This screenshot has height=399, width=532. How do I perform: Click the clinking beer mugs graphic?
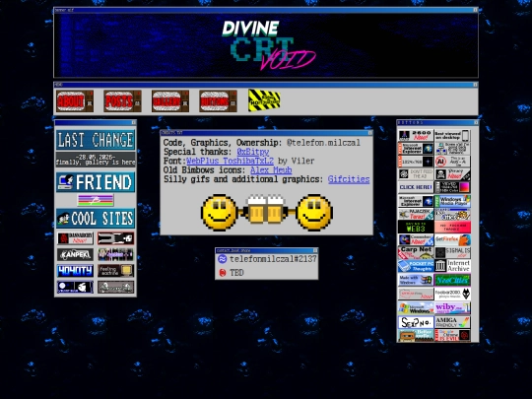click(x=267, y=209)
